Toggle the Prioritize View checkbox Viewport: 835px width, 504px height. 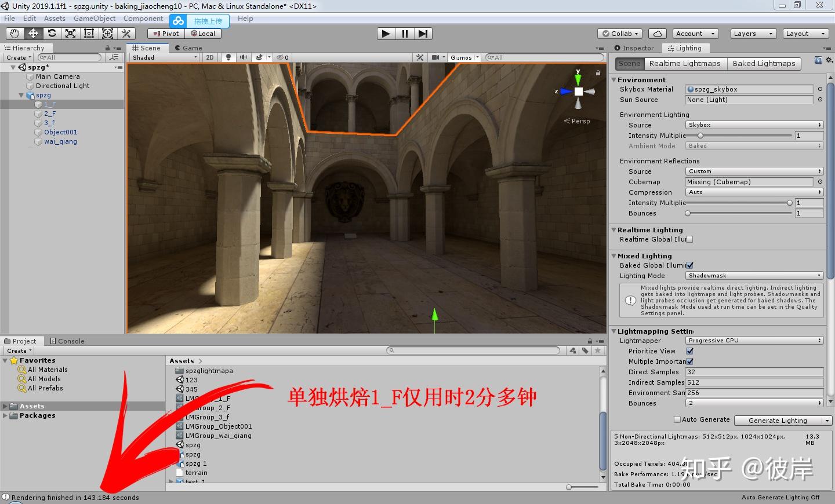pos(689,351)
